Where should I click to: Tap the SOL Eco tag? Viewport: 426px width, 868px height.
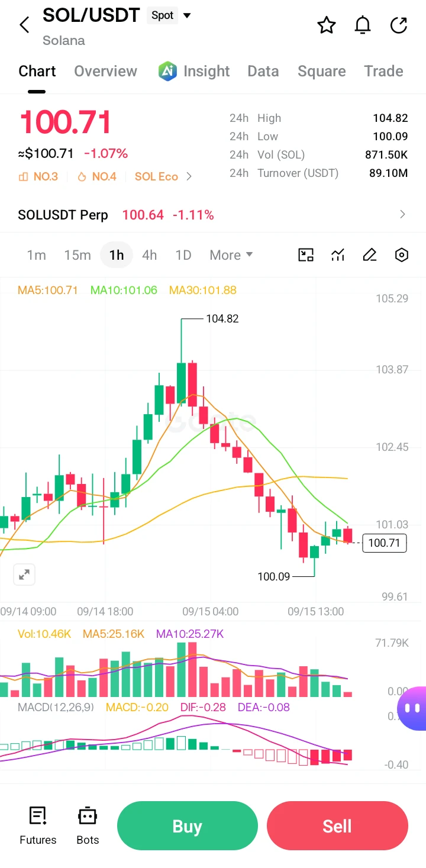click(x=156, y=176)
